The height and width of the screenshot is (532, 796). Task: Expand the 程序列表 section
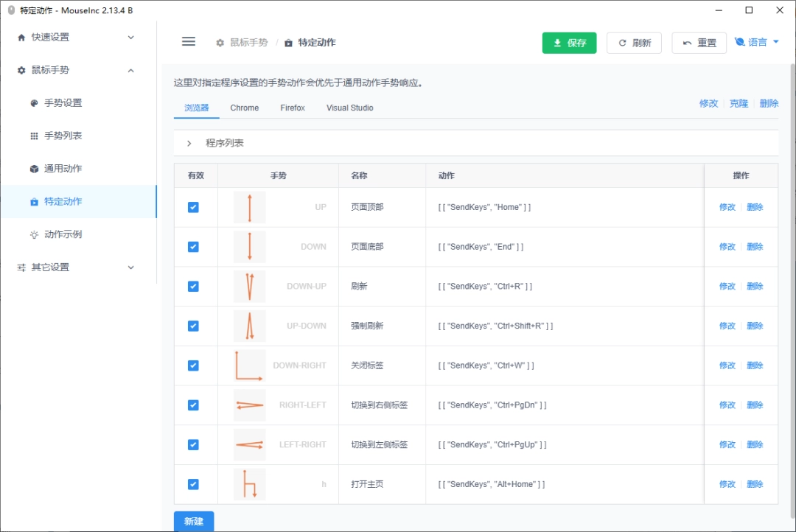tap(189, 143)
